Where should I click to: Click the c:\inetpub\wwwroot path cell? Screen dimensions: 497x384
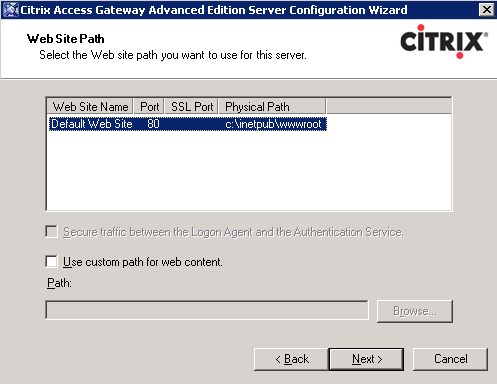pyautogui.click(x=273, y=124)
